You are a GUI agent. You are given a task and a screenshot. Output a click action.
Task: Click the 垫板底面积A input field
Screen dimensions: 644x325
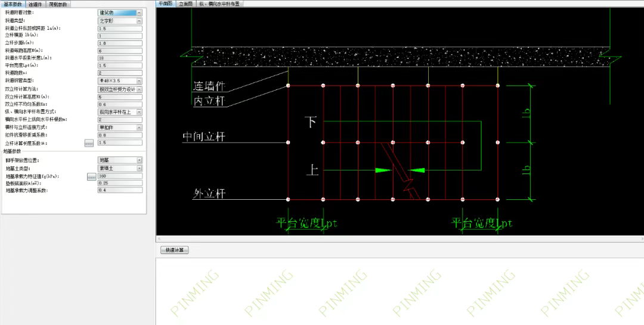tap(120, 183)
